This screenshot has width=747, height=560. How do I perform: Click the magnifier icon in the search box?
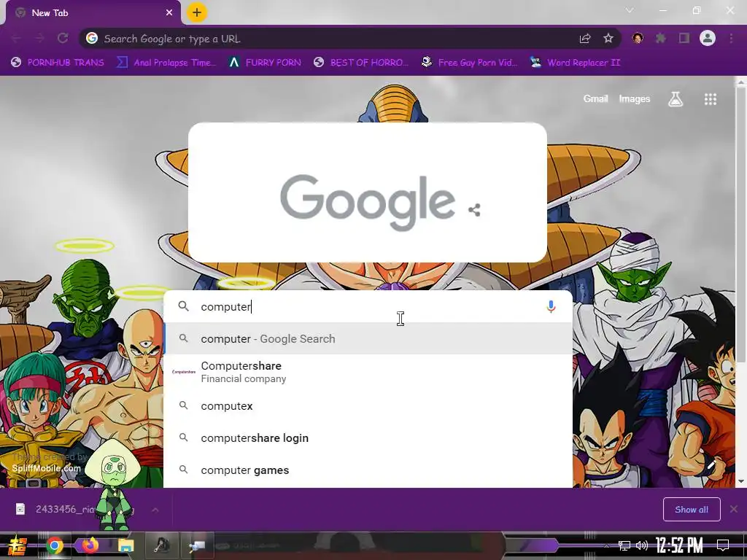coord(183,306)
